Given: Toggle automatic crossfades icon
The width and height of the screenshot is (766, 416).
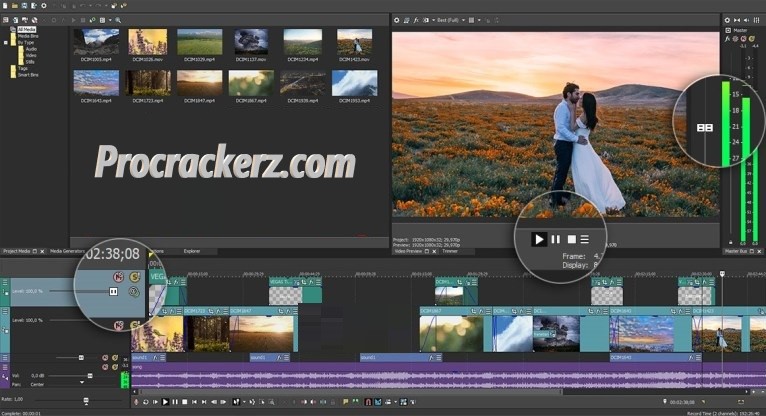Looking at the screenshot, I should click(x=379, y=402).
